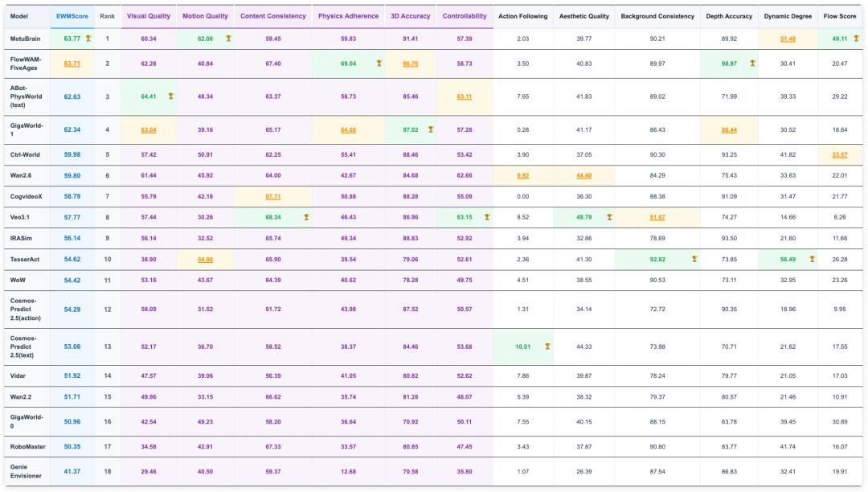This screenshot has width=868, height=492.
Task: Click the Controllability column header
Action: pos(465,16)
